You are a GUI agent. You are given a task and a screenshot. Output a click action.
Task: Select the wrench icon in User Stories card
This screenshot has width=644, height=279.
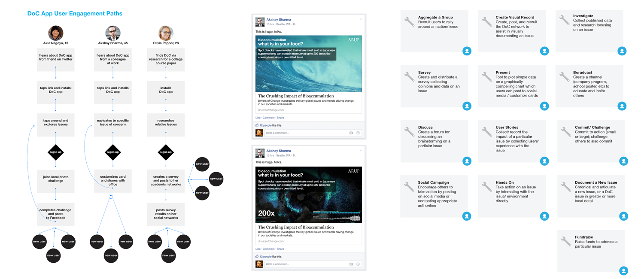[x=486, y=131]
